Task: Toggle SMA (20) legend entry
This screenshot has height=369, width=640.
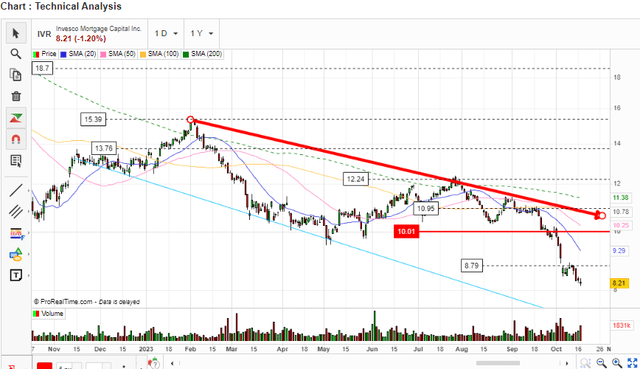Action: click(x=78, y=54)
